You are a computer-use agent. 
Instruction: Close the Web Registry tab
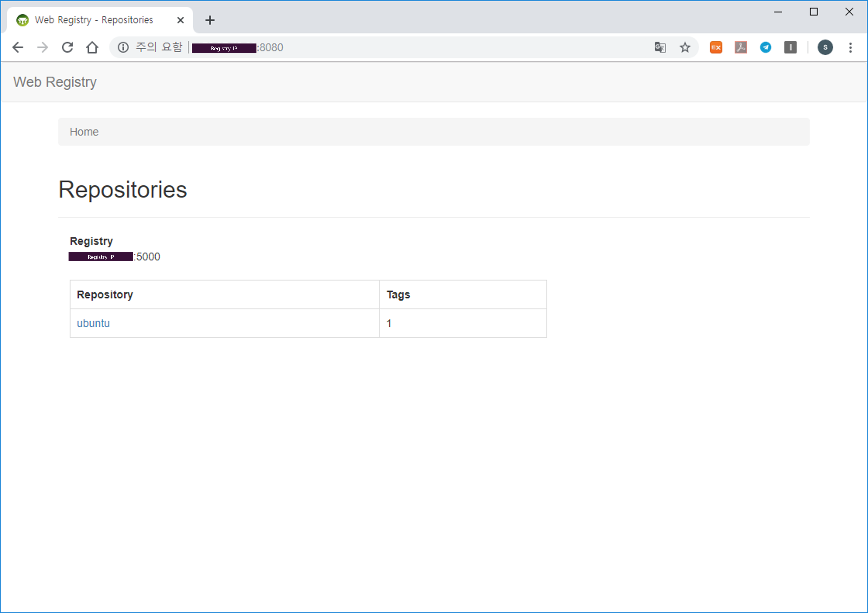point(180,20)
